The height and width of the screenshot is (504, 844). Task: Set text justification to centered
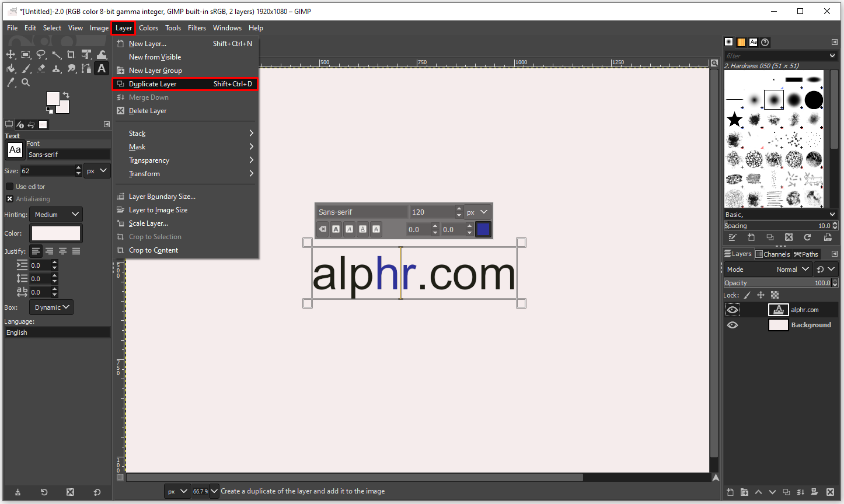(62, 251)
